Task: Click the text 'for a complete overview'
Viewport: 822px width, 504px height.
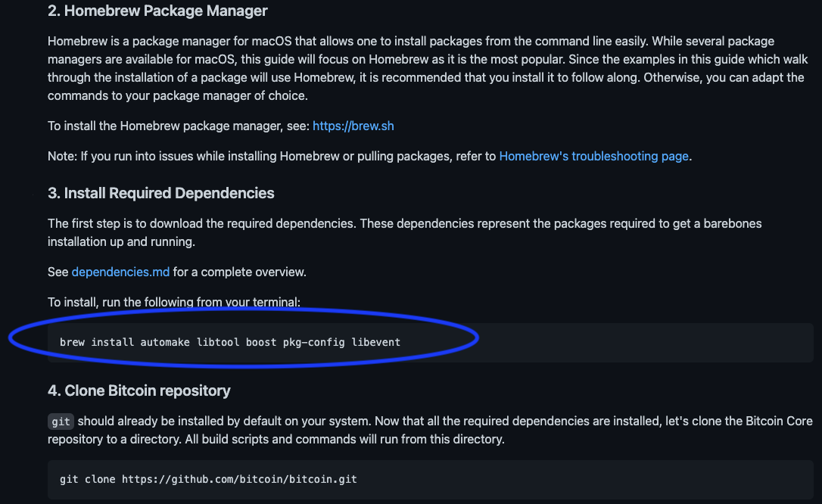Action: [240, 272]
